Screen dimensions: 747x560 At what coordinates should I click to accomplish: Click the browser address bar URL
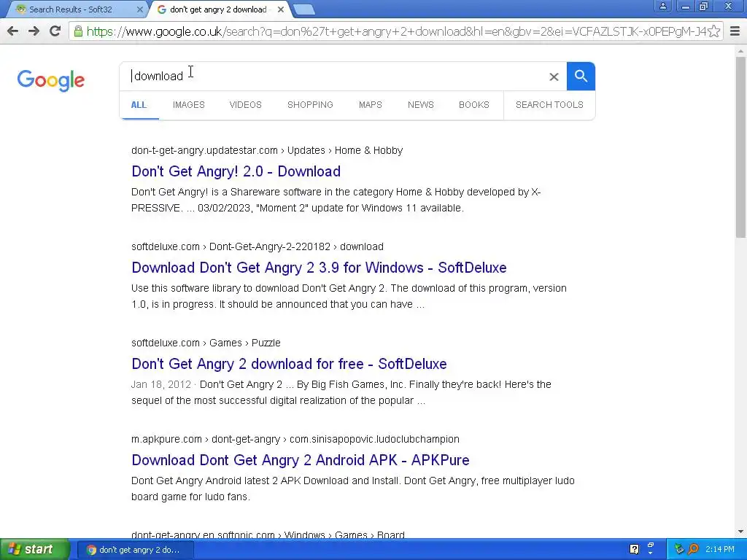[395, 31]
